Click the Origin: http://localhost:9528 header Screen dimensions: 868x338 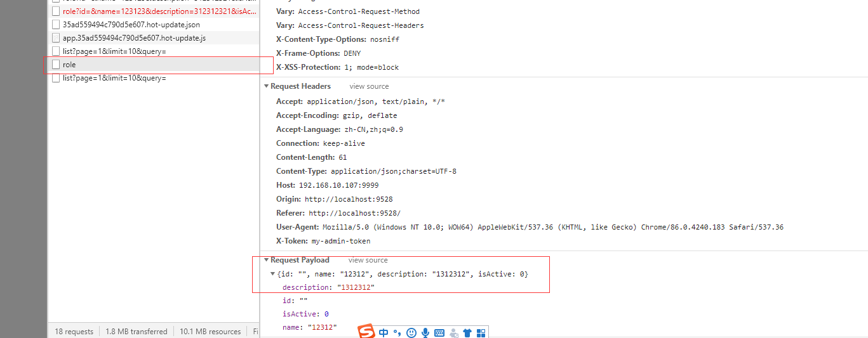[x=335, y=199]
